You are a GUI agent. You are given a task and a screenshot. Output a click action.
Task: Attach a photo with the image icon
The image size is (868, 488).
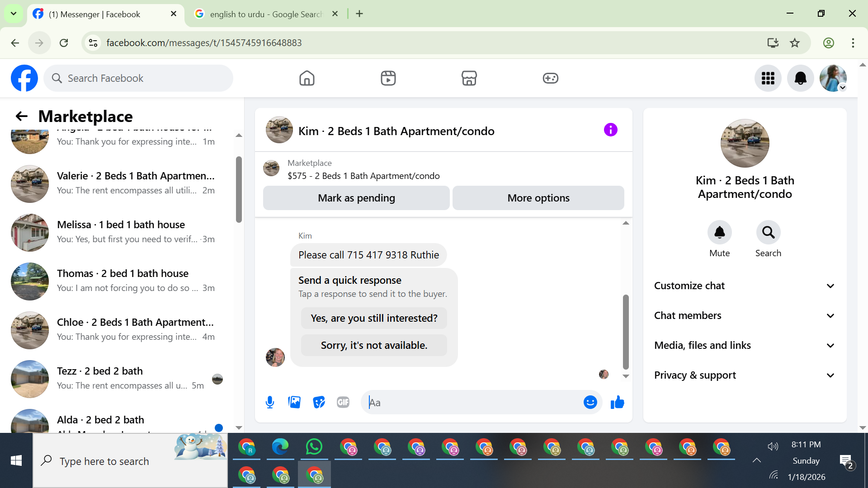point(294,402)
